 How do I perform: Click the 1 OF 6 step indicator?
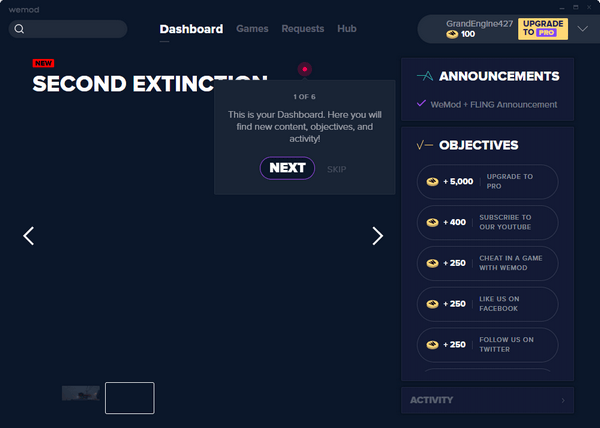pos(305,97)
